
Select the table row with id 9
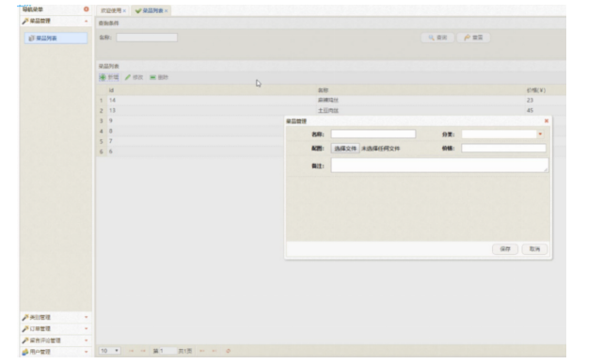tap(190, 120)
